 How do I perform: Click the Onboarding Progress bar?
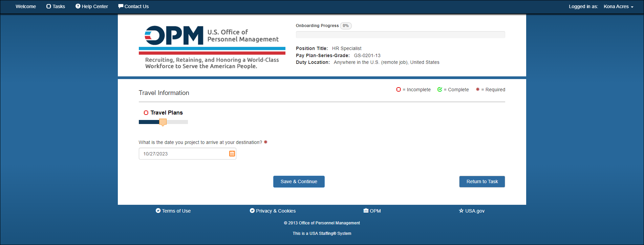(x=401, y=34)
